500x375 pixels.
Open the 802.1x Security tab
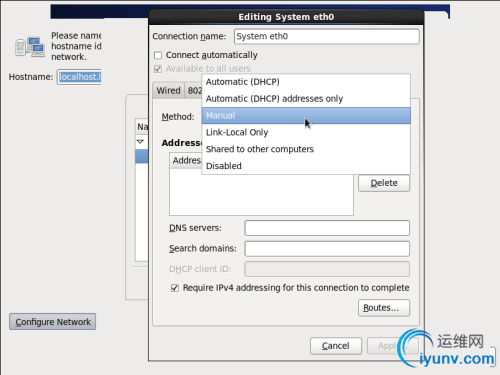coord(194,90)
